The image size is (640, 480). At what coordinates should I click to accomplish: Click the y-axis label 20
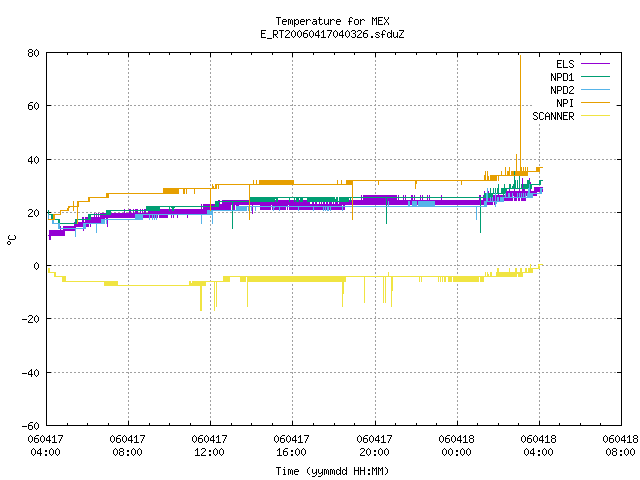click(33, 213)
